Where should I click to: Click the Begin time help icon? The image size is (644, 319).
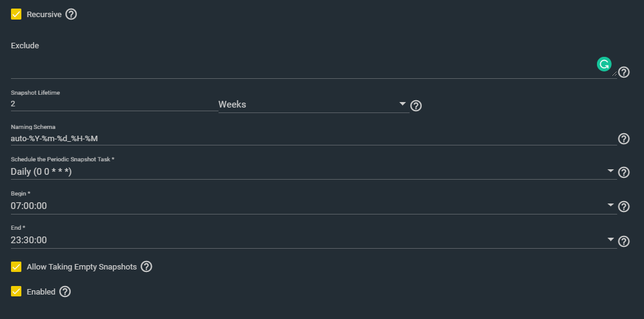click(624, 207)
